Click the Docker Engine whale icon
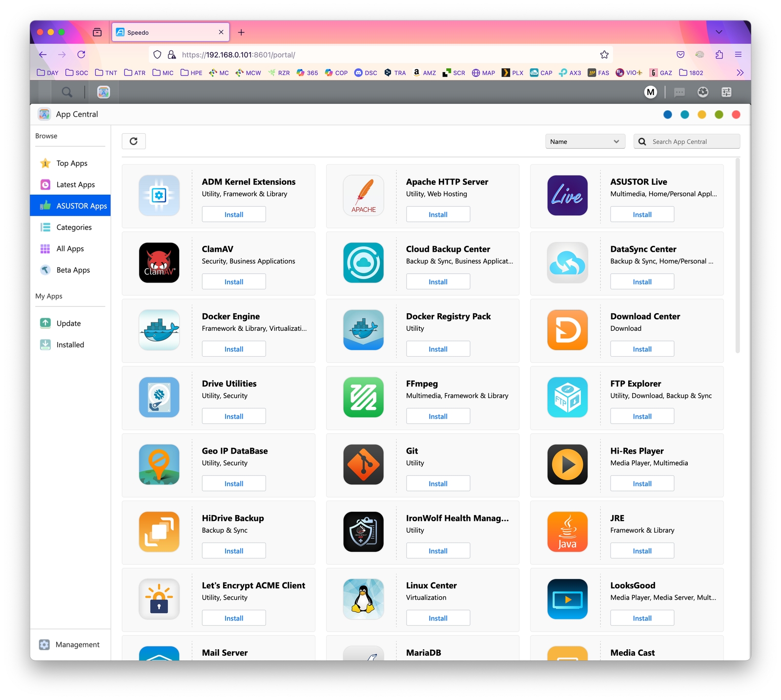The height and width of the screenshot is (700, 781). tap(159, 330)
